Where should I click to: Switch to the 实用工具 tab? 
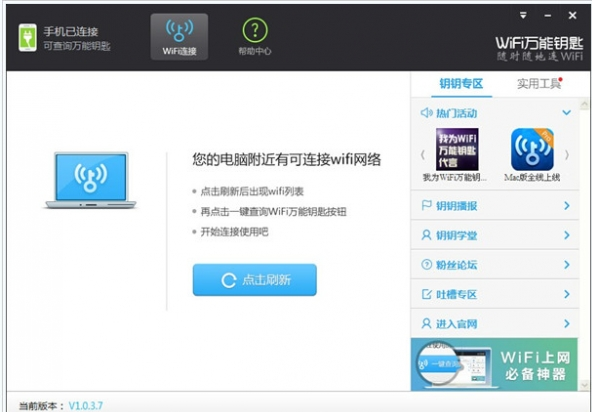click(x=539, y=84)
